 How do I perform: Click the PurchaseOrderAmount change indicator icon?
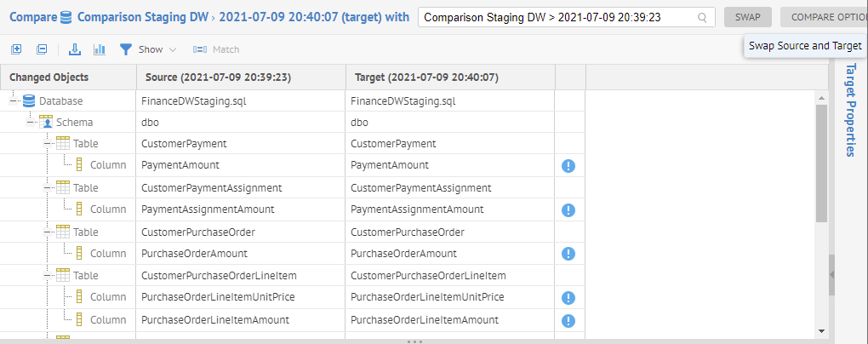tap(568, 254)
